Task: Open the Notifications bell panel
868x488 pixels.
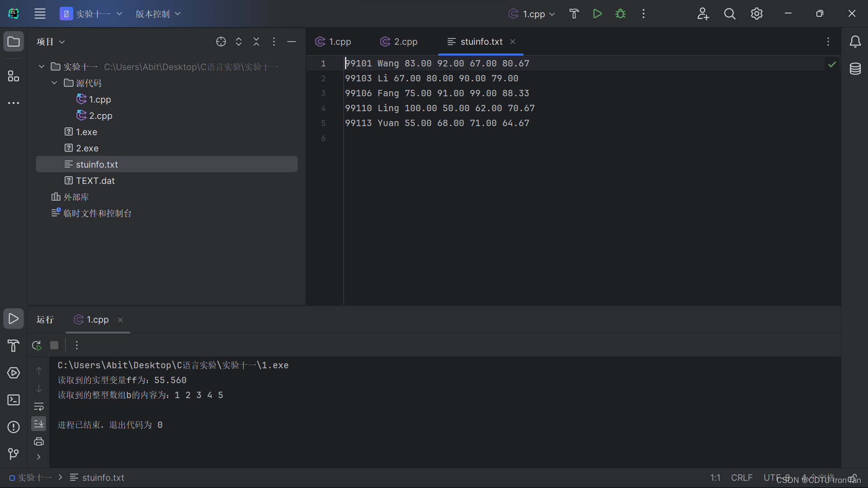Action: 855,42
